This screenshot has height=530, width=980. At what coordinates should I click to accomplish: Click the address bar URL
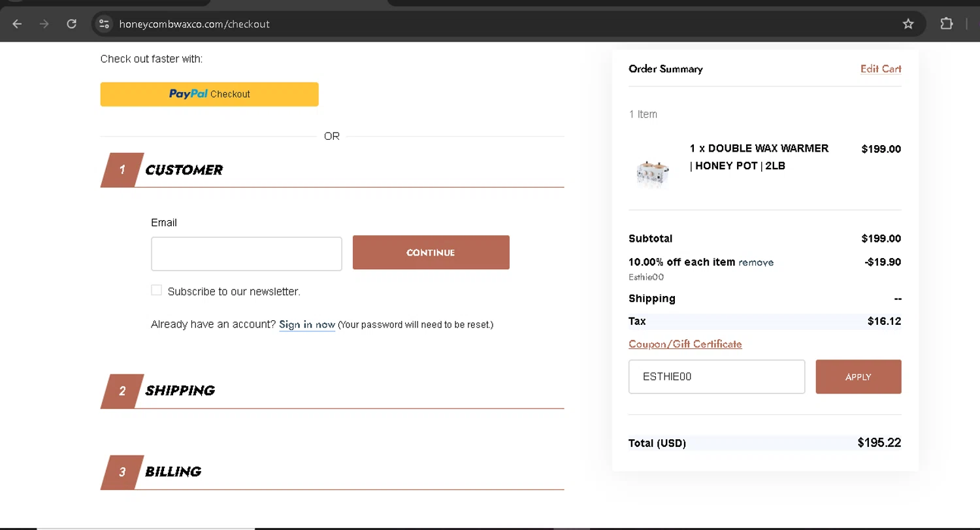194,24
